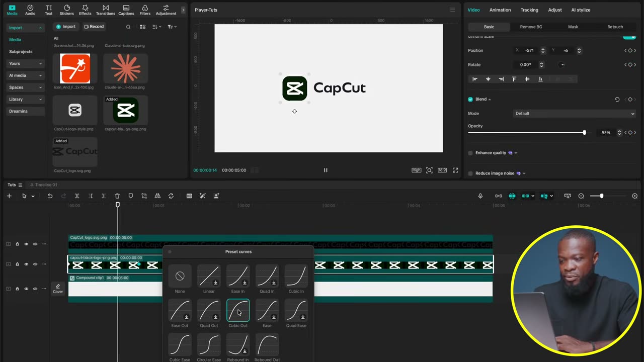Click the align left icon in Basic panel
This screenshot has height=362, width=644.
coord(474,79)
